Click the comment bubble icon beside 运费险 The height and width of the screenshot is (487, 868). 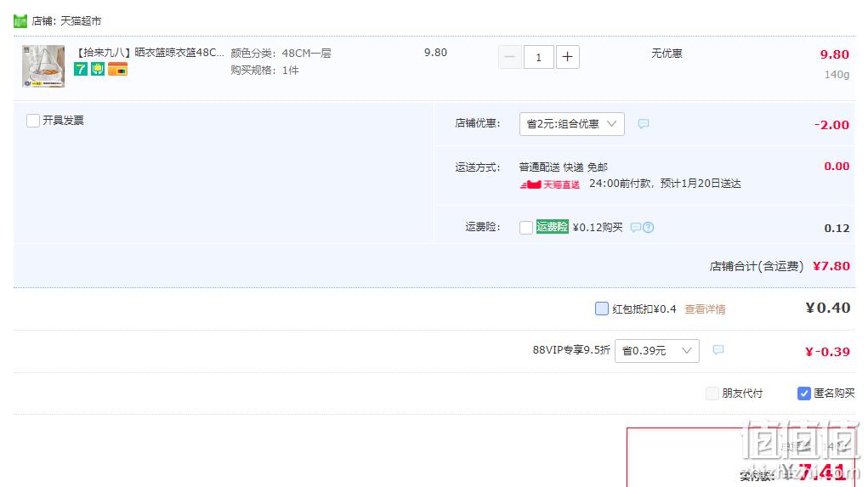pos(636,228)
